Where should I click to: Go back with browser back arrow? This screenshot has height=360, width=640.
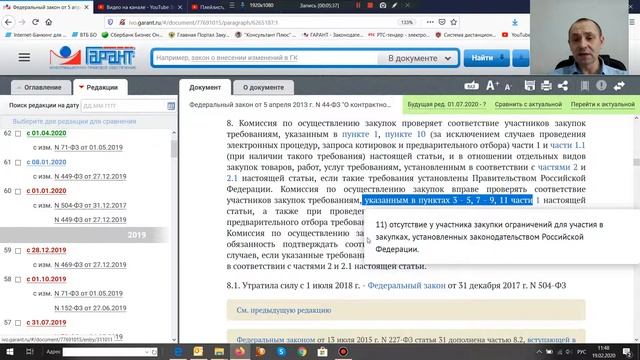pyautogui.click(x=8, y=22)
